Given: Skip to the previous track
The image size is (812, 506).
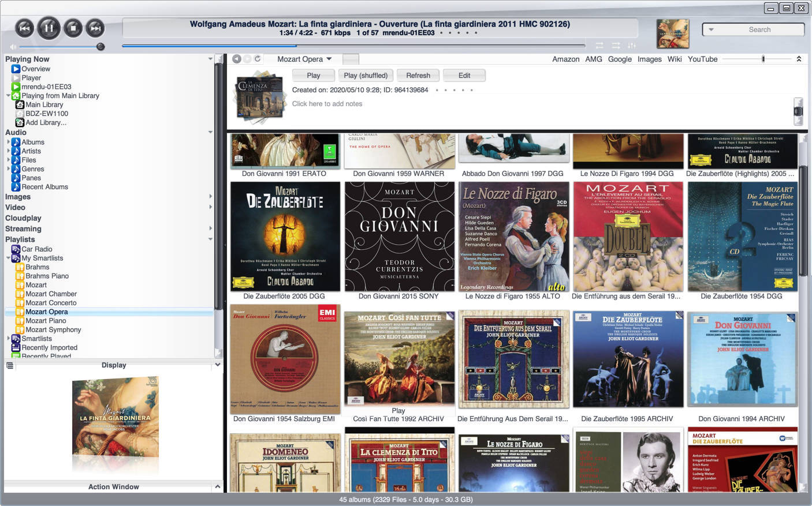Looking at the screenshot, I should coord(24,28).
